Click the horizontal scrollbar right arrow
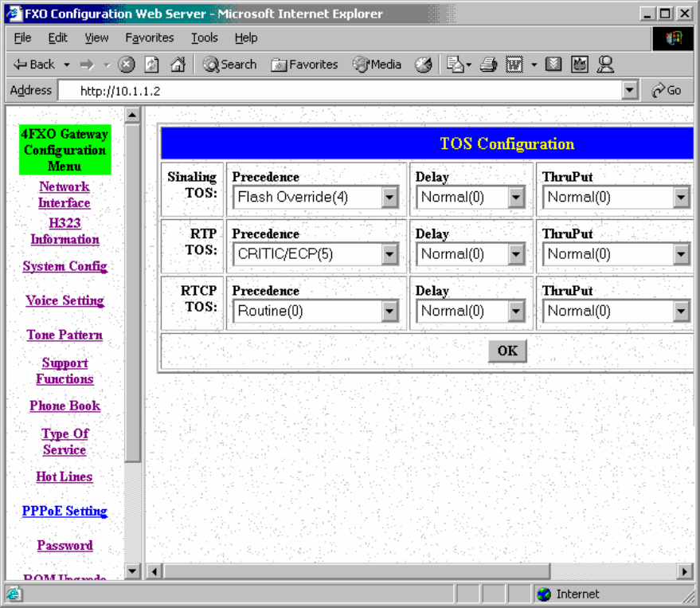 tap(685, 571)
